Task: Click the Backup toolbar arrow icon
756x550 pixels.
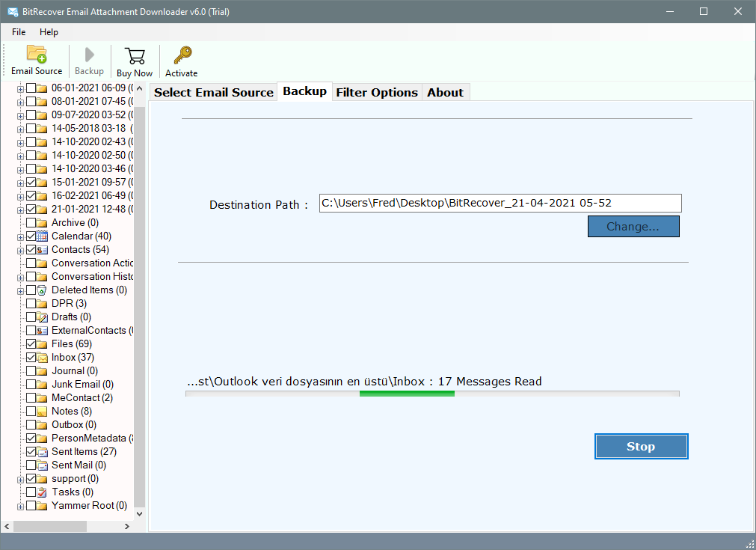Action: 89,55
